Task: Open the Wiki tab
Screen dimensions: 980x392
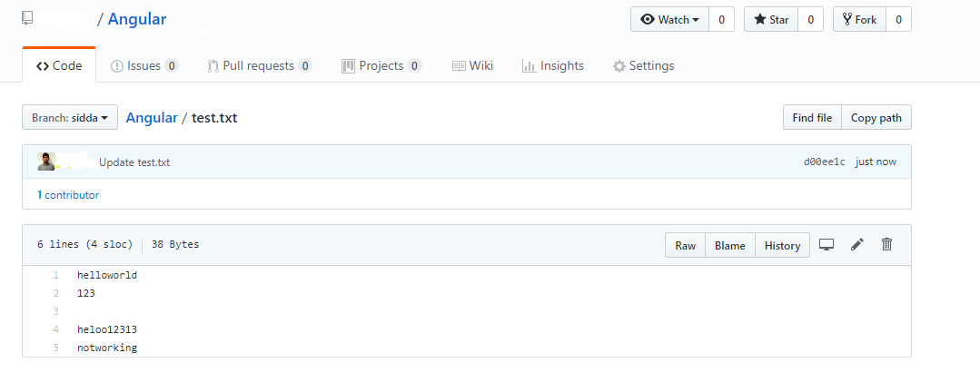Action: point(472,65)
